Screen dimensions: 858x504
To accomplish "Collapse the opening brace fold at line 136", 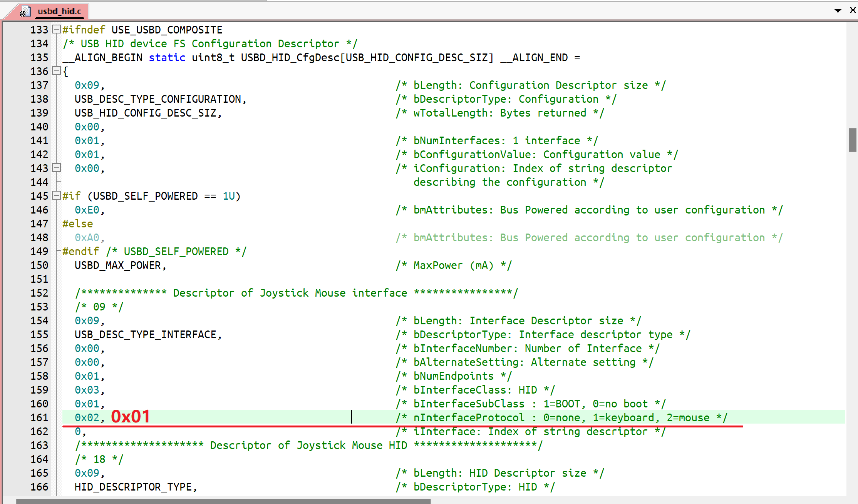I will [x=56, y=71].
